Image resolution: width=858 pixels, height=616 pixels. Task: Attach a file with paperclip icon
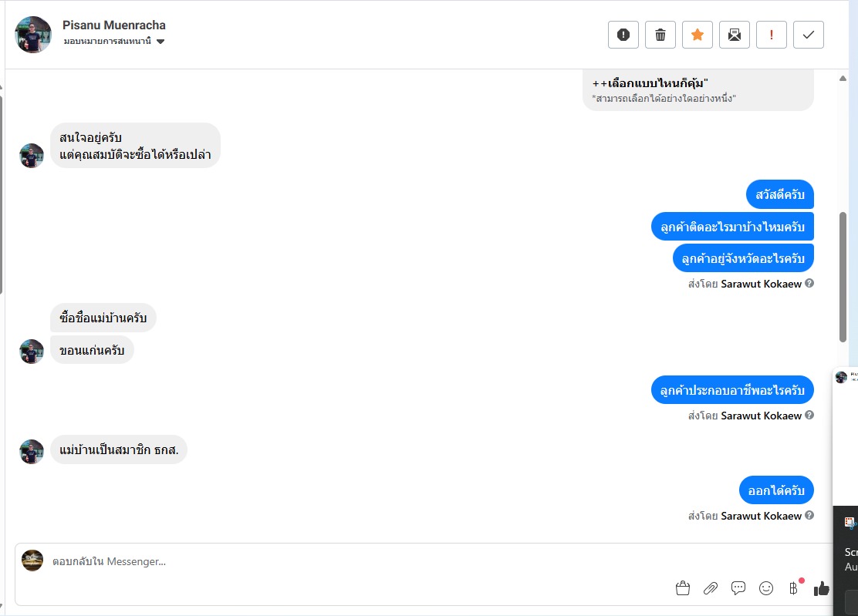pos(711,588)
